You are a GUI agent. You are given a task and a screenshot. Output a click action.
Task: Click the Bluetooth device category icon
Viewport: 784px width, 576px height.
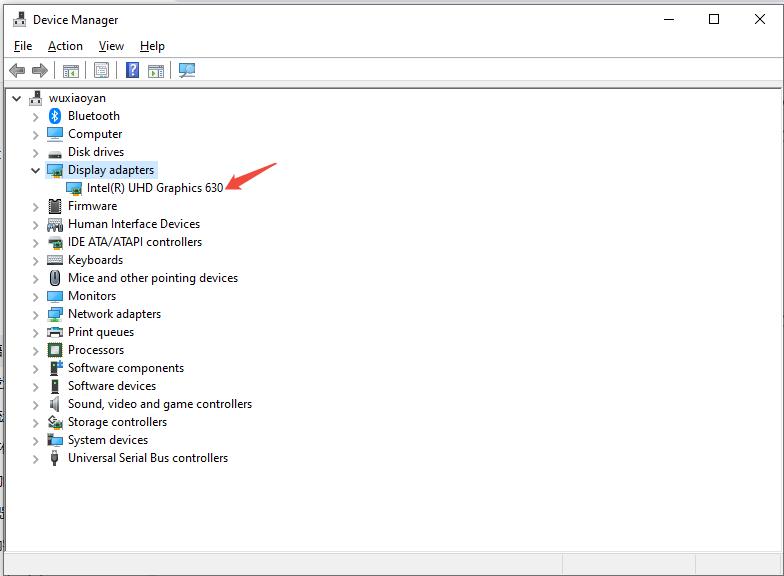(x=55, y=116)
